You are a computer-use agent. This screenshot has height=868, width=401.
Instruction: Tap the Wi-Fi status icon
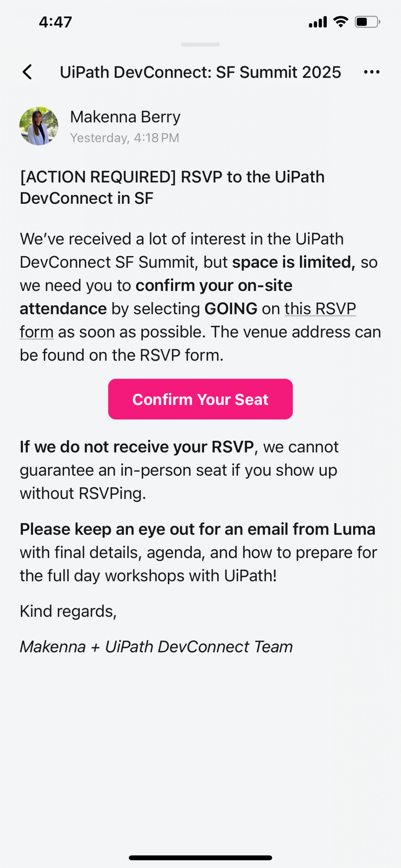(x=341, y=22)
